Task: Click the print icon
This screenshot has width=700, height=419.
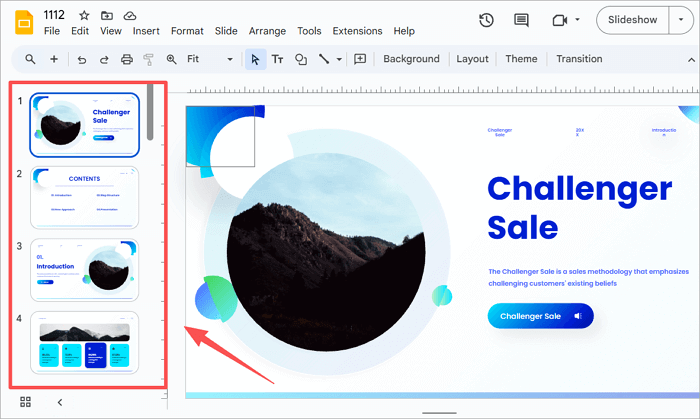Action: (126, 59)
